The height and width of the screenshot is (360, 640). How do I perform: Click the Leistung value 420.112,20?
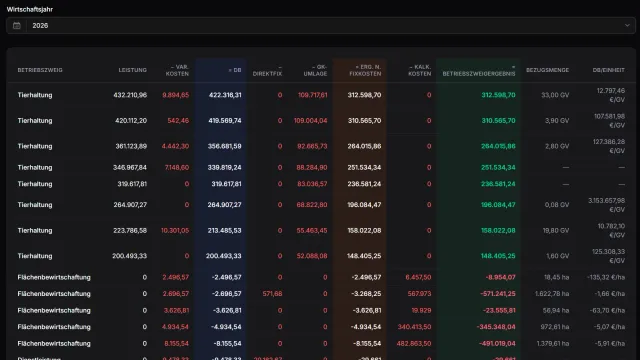click(131, 121)
